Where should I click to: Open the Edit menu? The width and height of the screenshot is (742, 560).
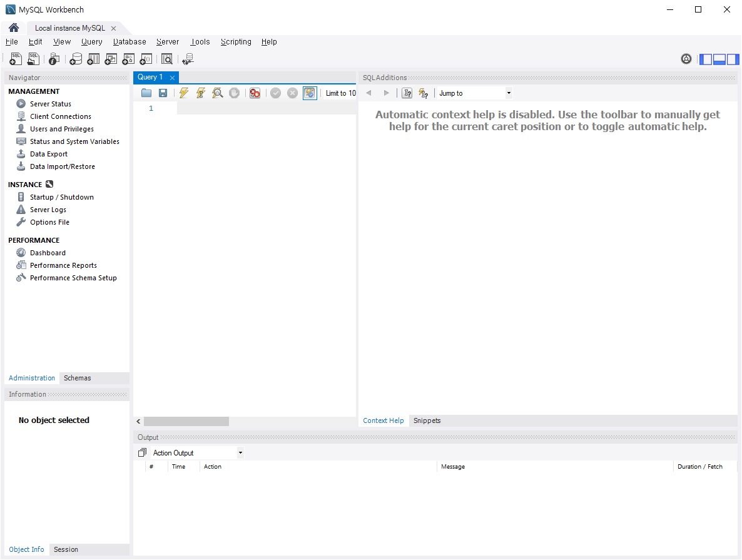[36, 42]
